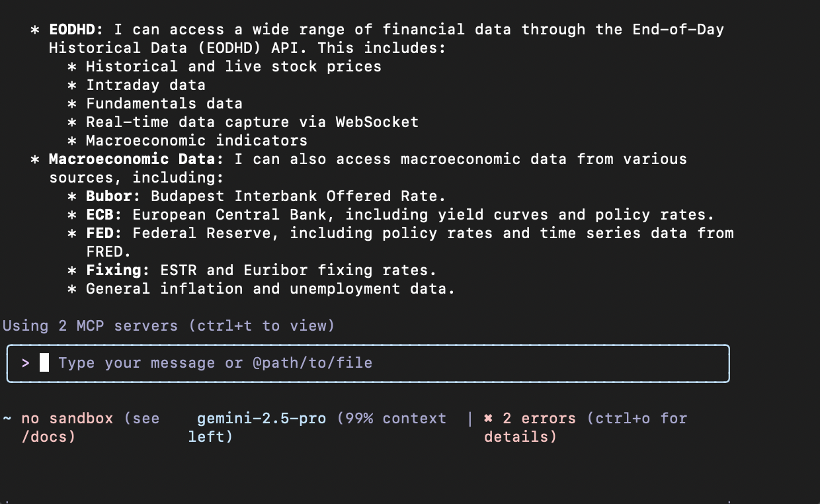The height and width of the screenshot is (504, 820).
Task: Click the blinking cursor block in input
Action: [44, 362]
